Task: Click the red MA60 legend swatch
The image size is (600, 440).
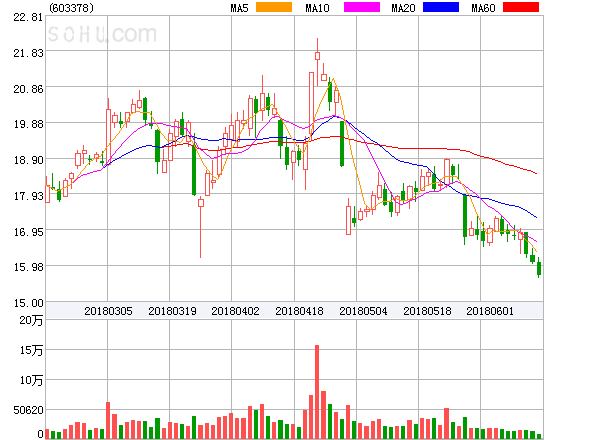Action: pos(521,7)
